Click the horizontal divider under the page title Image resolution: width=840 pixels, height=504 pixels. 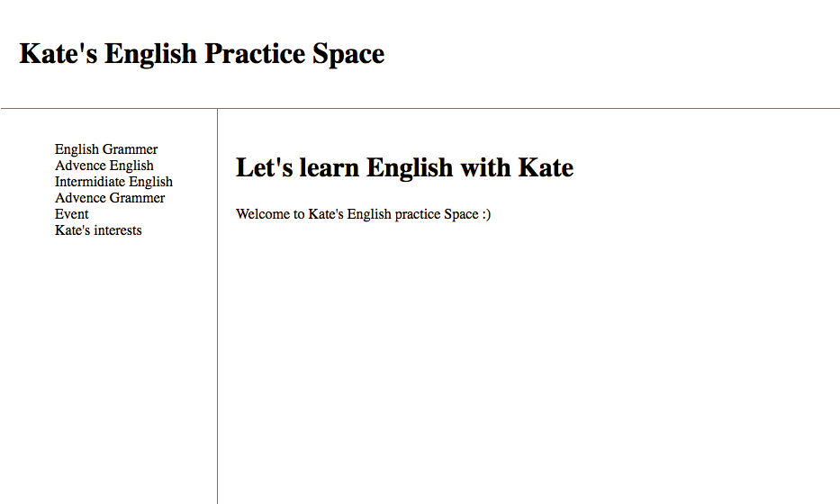tap(420, 108)
